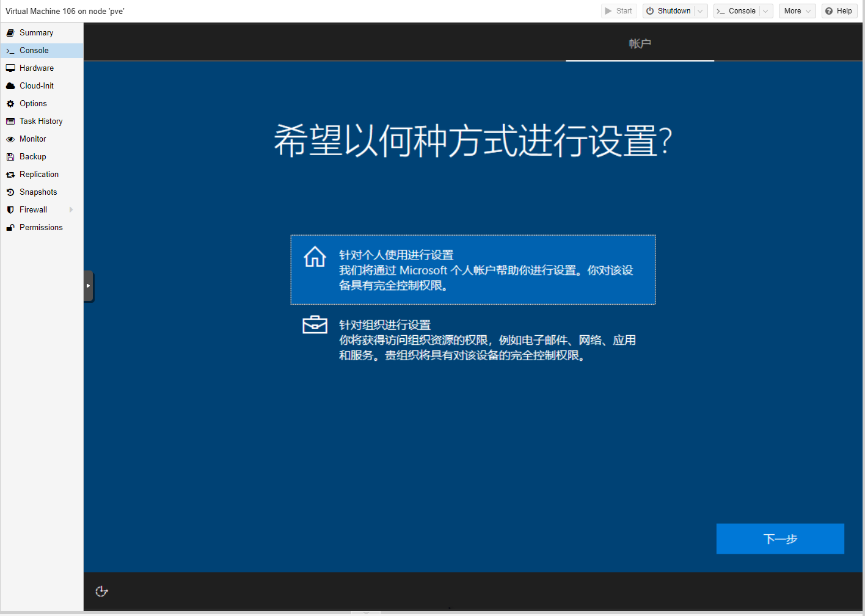Open the Replication menu item

(39, 175)
